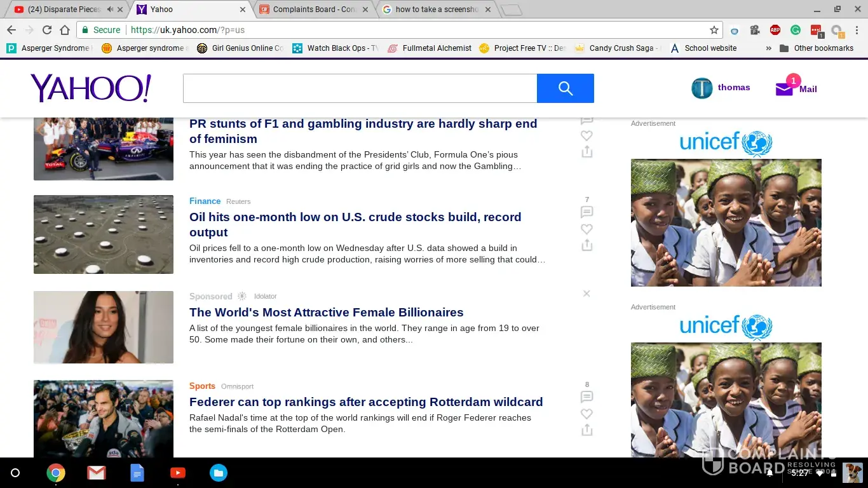868x488 pixels.
Task: Open Yahoo Mail envelope icon
Action: (784, 90)
